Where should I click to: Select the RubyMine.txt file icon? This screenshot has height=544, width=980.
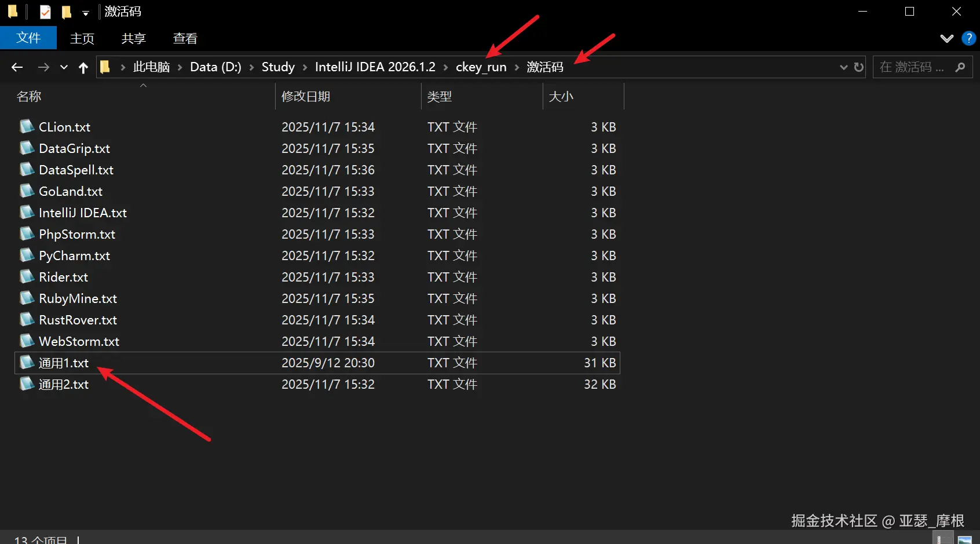point(27,298)
